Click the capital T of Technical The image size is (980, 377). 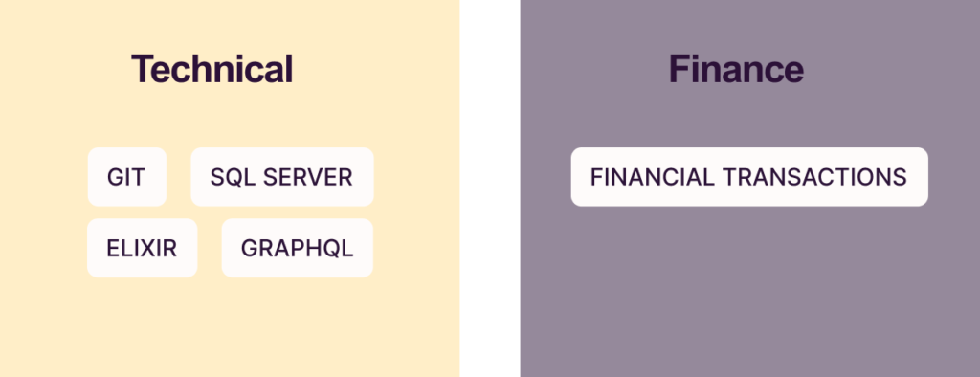click(x=140, y=69)
